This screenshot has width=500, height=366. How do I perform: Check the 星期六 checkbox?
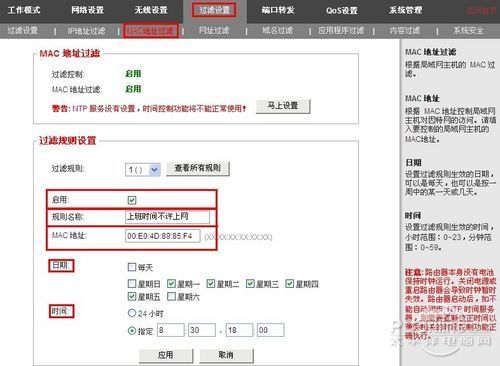click(x=171, y=296)
